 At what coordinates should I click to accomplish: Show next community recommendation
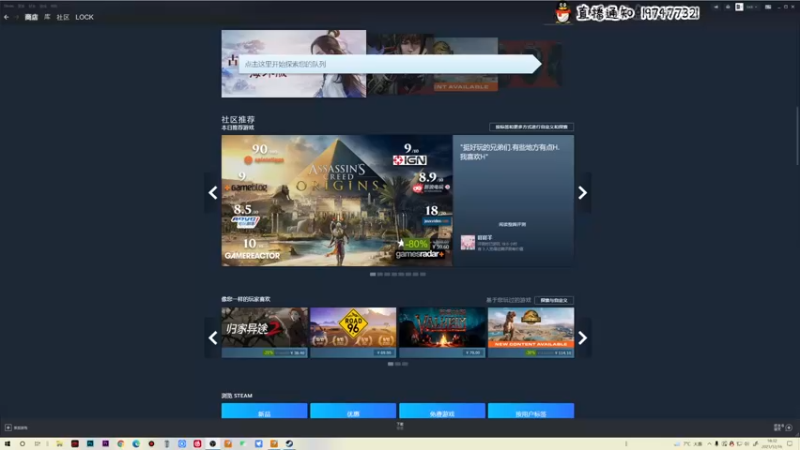pos(582,192)
